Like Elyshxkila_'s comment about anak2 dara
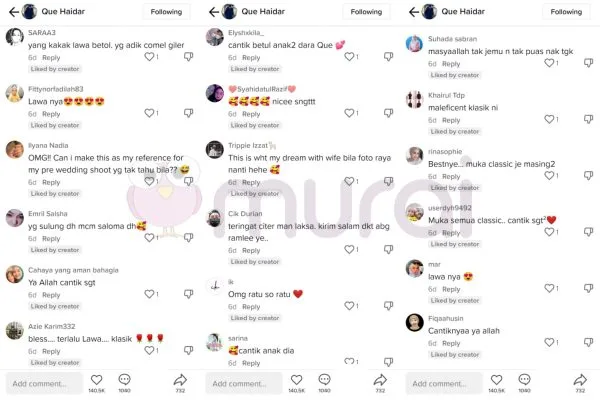The height and width of the screenshot is (400, 600). 349,57
